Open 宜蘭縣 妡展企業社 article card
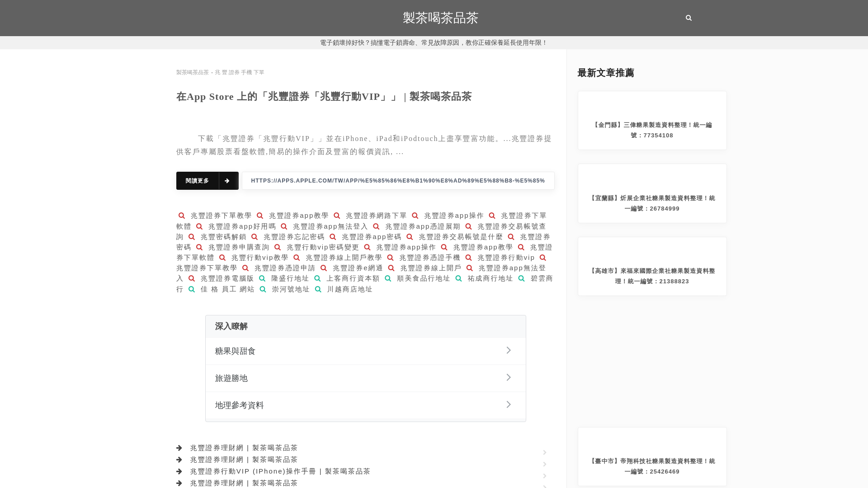This screenshot has height=488, width=868. click(652, 193)
